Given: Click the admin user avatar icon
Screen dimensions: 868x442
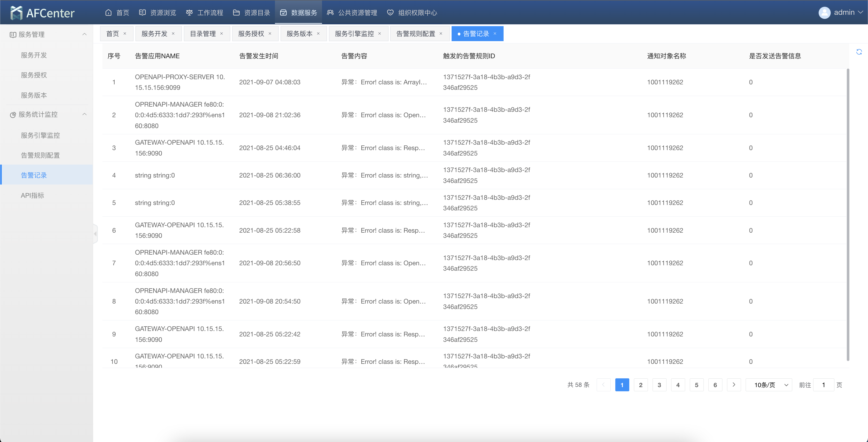Looking at the screenshot, I should pos(824,13).
